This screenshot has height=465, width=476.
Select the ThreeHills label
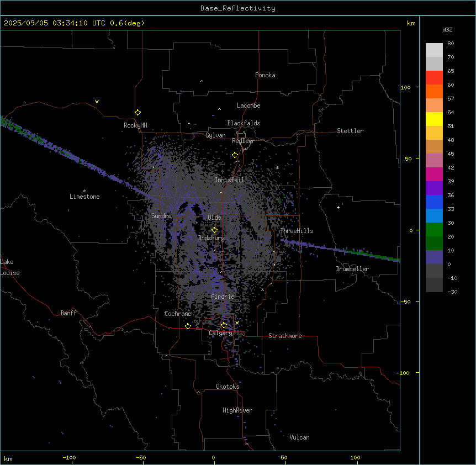pos(297,231)
